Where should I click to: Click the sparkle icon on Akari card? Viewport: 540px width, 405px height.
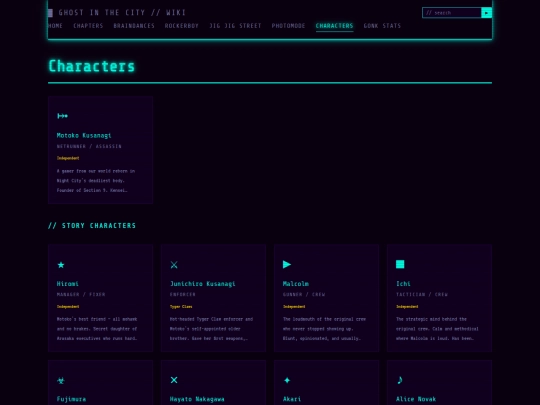pos(287,380)
